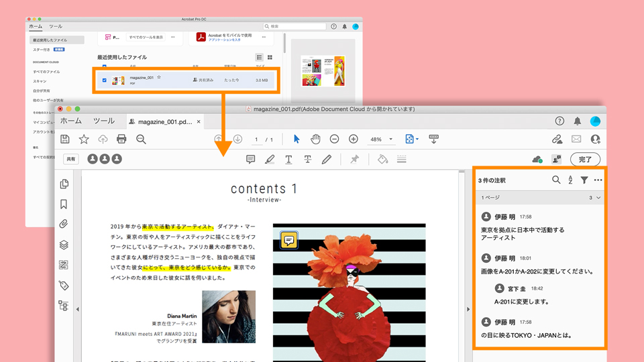The height and width of the screenshot is (362, 644).
Task: Filter comments with the funnel icon
Action: (x=584, y=180)
